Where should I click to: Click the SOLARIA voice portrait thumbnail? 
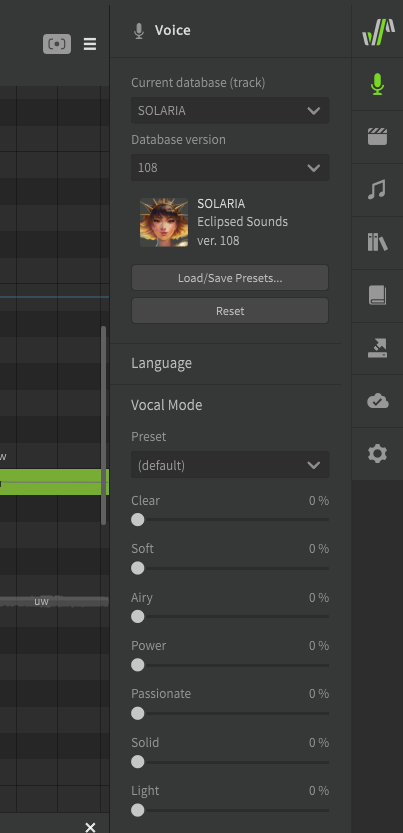coord(164,222)
